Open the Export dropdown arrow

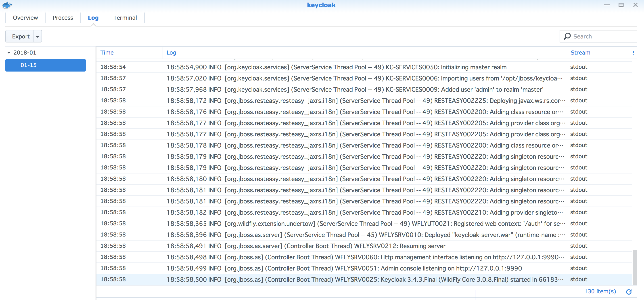tap(38, 36)
